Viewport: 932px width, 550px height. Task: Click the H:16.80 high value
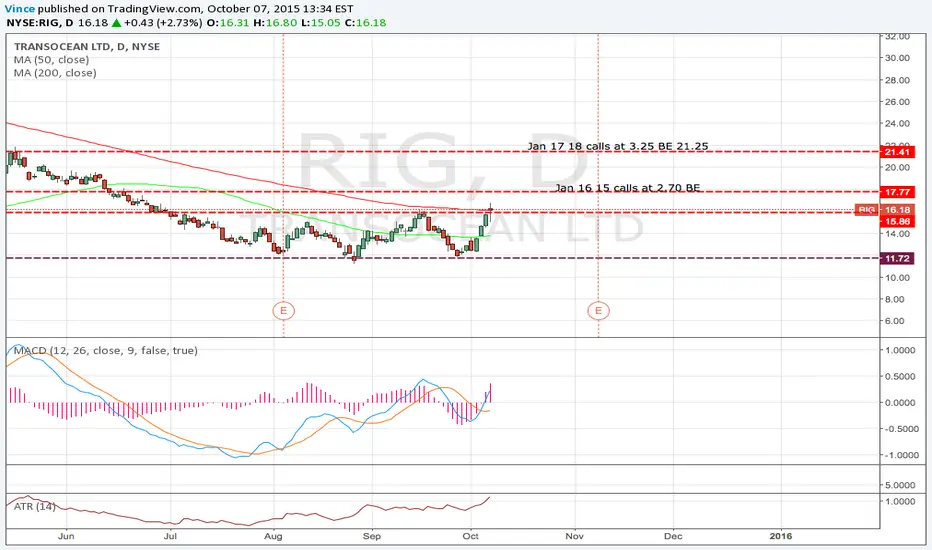point(275,23)
